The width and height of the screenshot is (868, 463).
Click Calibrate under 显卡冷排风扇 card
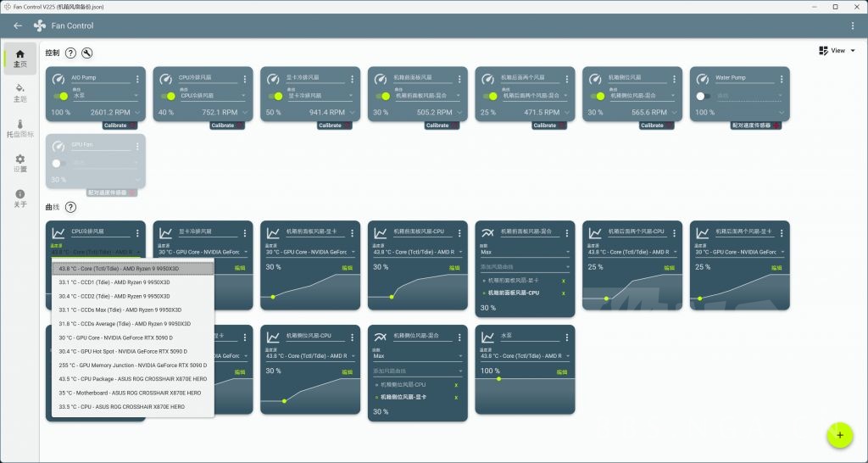point(330,126)
